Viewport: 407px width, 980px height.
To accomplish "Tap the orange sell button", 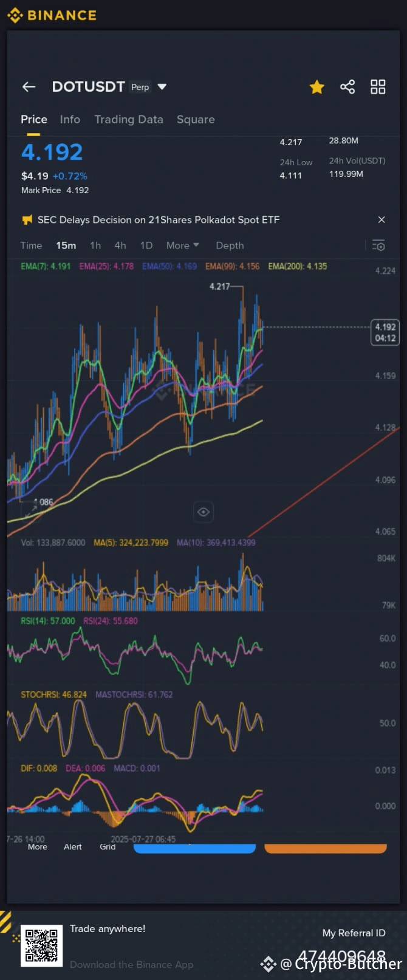I will click(326, 848).
